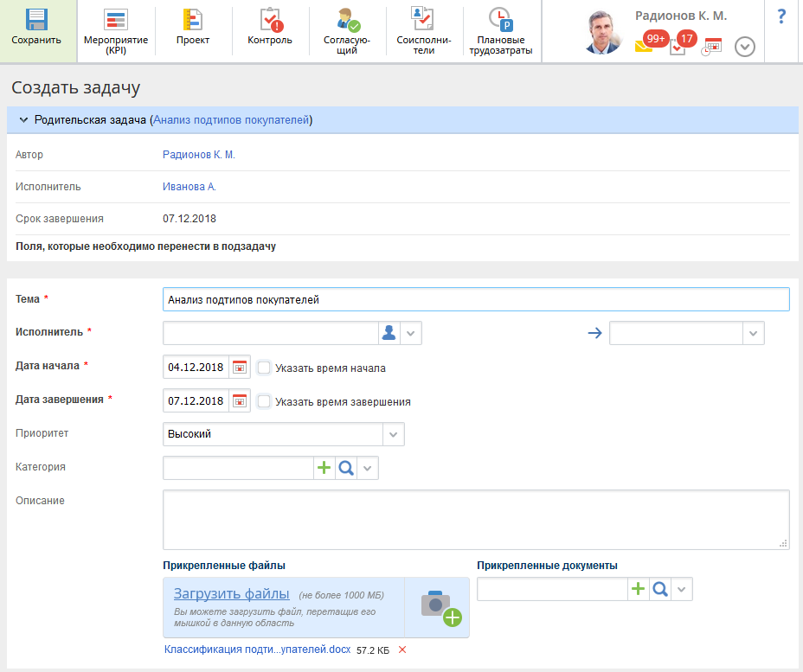Open the start date calendar picker
The height and width of the screenshot is (672, 803).
click(x=240, y=367)
